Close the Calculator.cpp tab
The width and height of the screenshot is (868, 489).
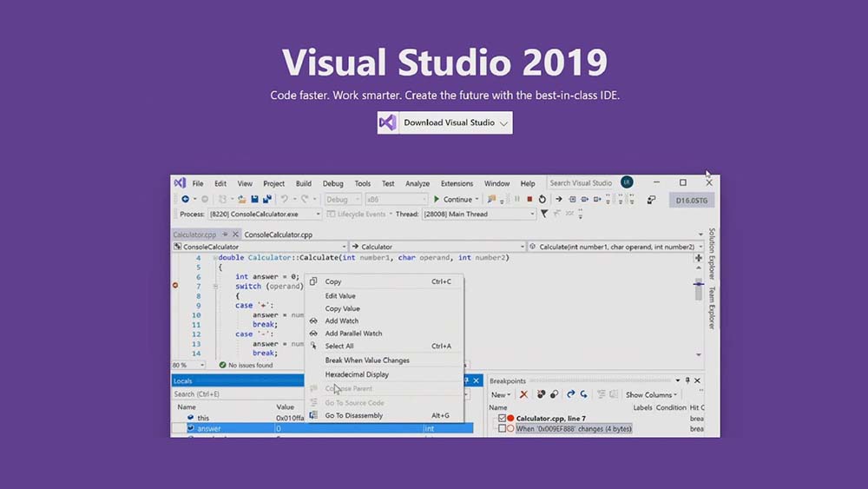coord(235,235)
